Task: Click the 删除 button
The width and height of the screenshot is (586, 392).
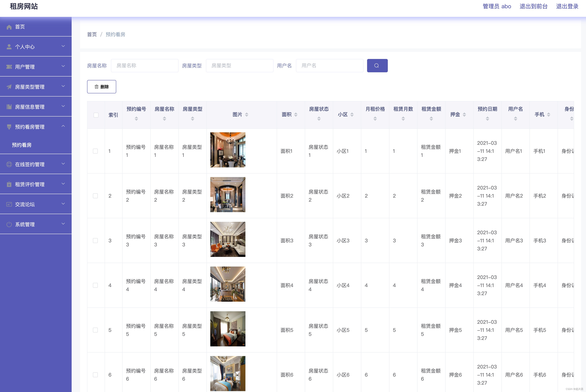Action: point(101,87)
